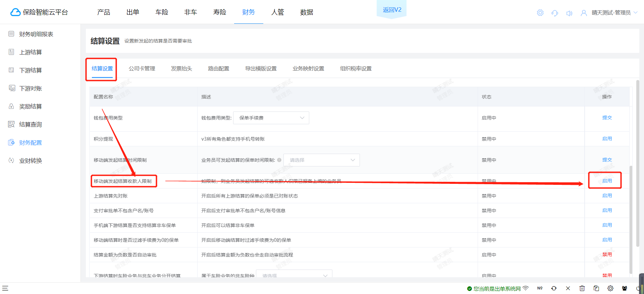
Task: Click the 启用中 status in the 钱包费用类型 row
Action: point(489,118)
